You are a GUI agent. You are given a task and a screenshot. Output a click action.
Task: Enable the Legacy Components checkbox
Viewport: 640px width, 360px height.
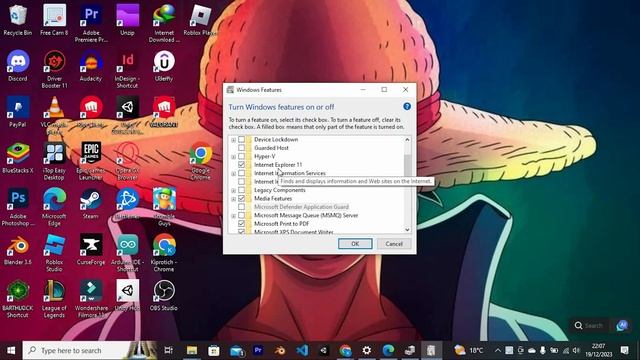click(x=242, y=190)
